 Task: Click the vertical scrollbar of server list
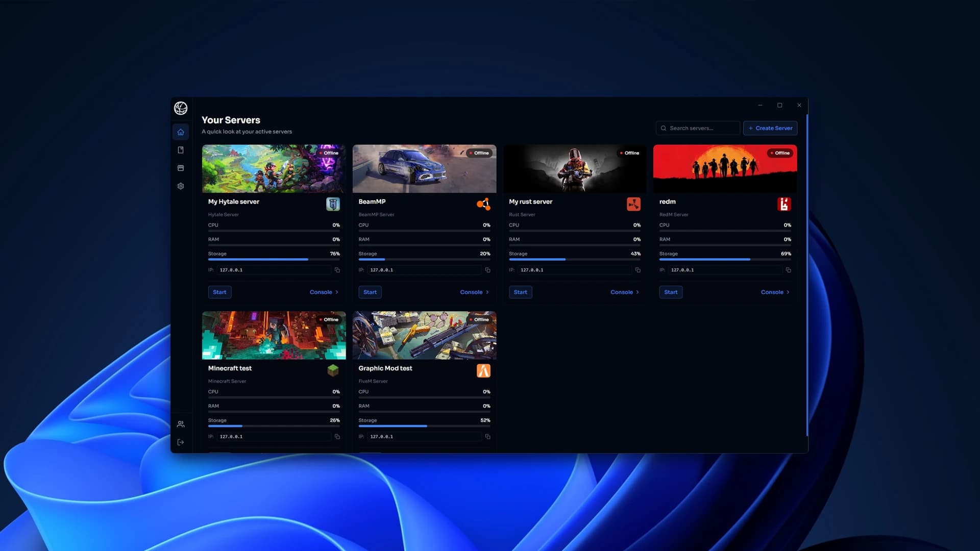[x=806, y=275]
